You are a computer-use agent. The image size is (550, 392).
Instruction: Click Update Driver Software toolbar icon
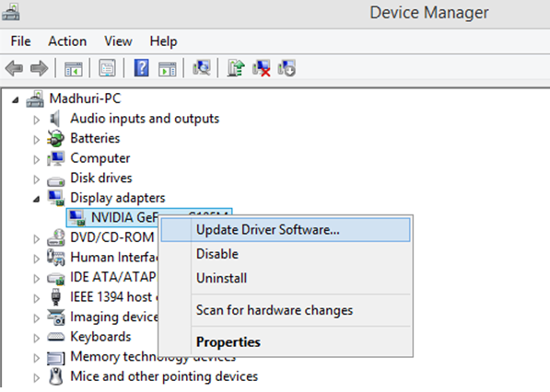click(236, 68)
